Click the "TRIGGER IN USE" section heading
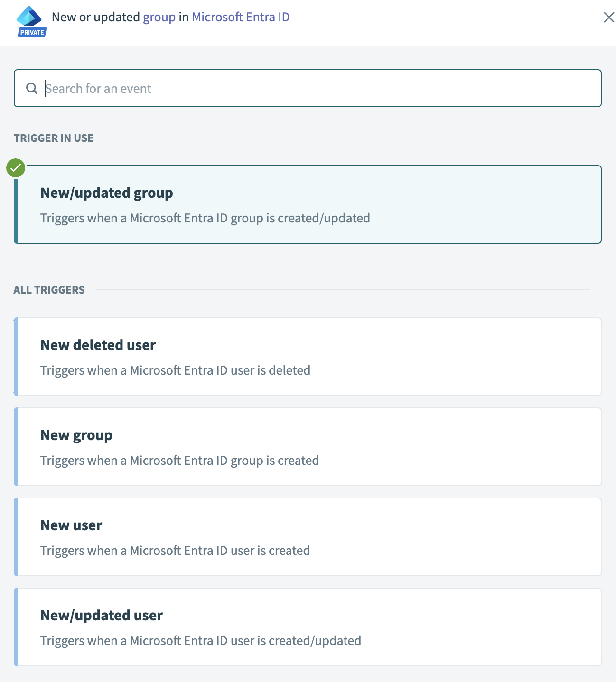The width and height of the screenshot is (616, 682). click(x=54, y=138)
